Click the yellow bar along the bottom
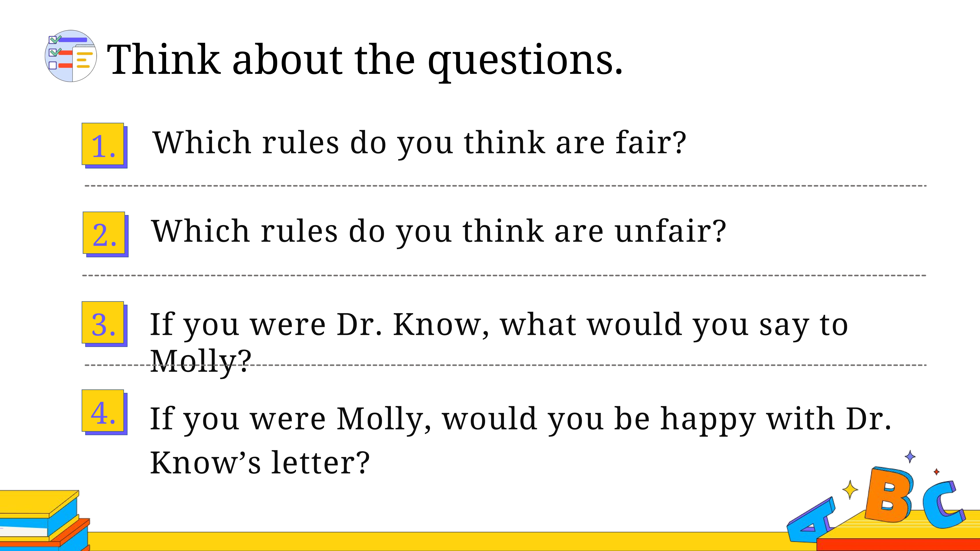This screenshot has width=980, height=551. tap(437, 541)
